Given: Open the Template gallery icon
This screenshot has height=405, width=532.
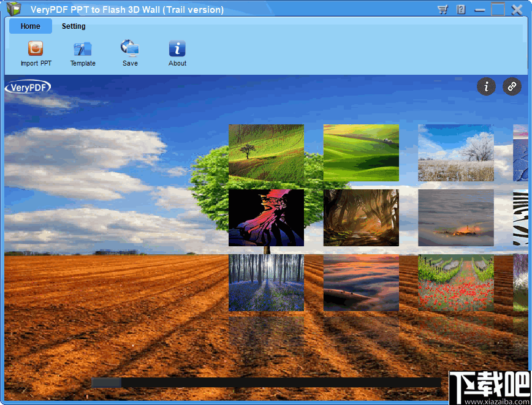Looking at the screenshot, I should (x=82, y=52).
